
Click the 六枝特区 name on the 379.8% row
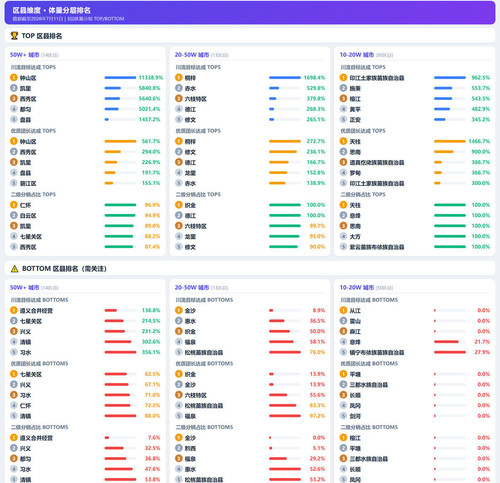pyautogui.click(x=196, y=99)
